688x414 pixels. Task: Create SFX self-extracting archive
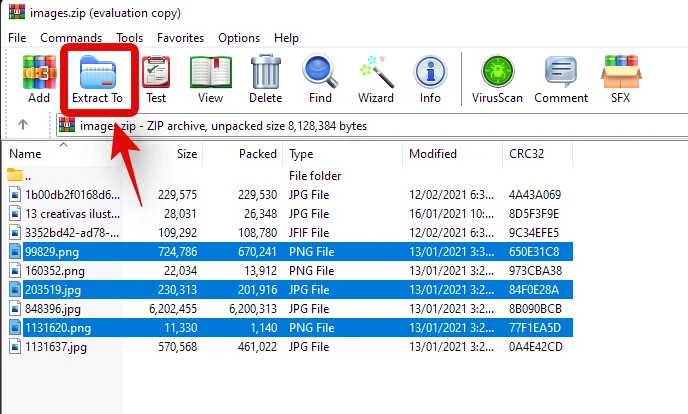pos(621,79)
